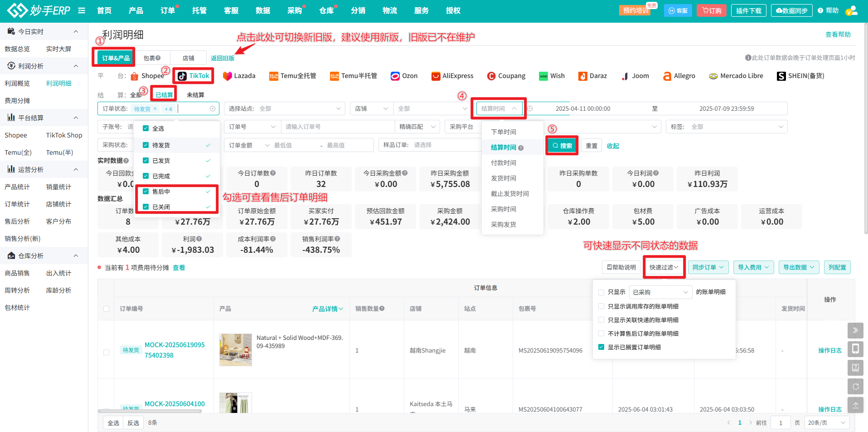Enable 不计算售后订单的账单明细 checkbox

601,334
